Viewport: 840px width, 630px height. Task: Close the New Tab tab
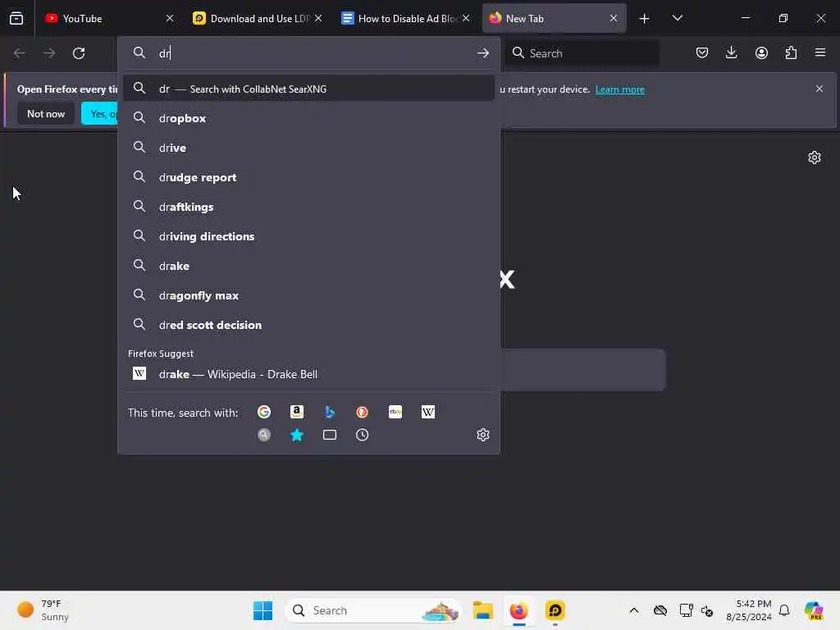click(614, 18)
